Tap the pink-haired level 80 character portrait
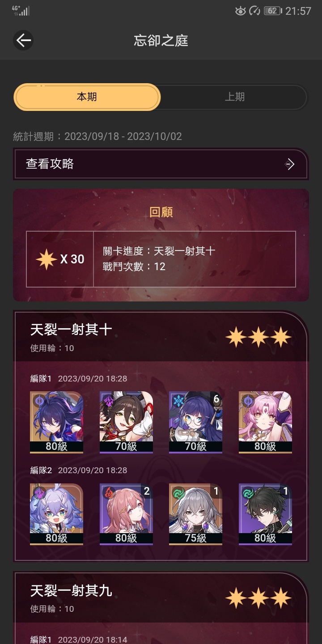Screen dimensions: 322x644 click(266, 422)
